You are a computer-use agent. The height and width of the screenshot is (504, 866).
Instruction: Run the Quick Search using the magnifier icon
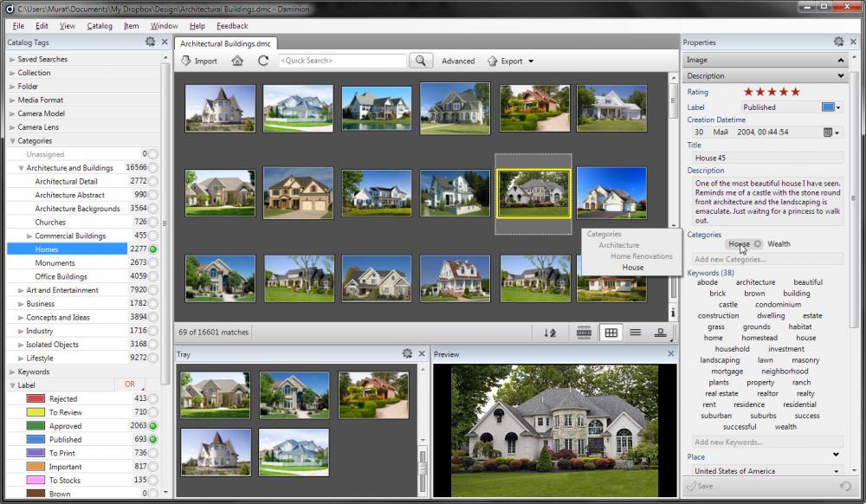[x=420, y=61]
